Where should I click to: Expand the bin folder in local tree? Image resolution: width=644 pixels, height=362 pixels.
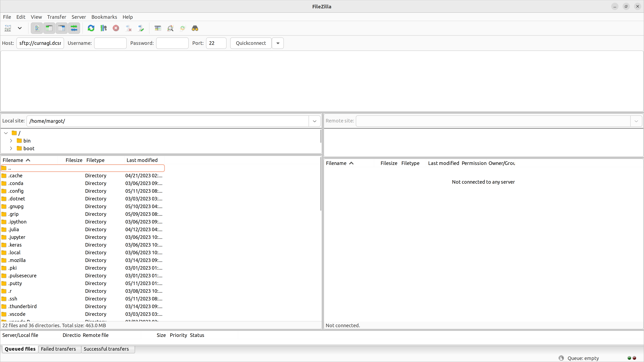11,141
